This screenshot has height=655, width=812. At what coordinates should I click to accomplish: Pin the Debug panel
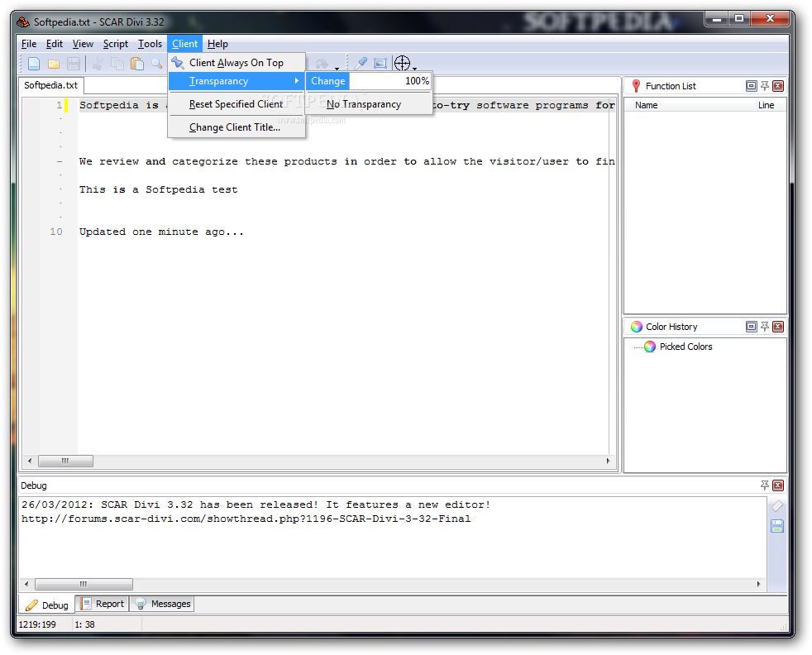[765, 485]
